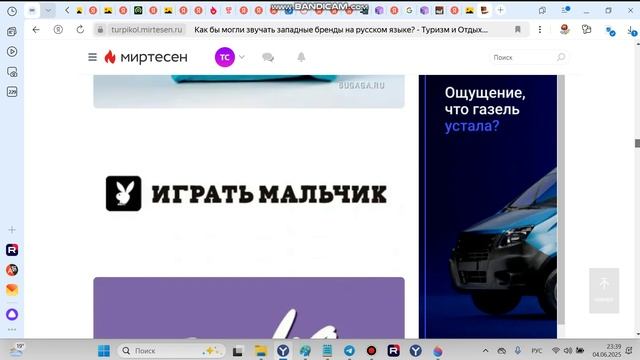Click the lock icon in address bar
The width and height of the screenshot is (640, 360).
coord(100,29)
